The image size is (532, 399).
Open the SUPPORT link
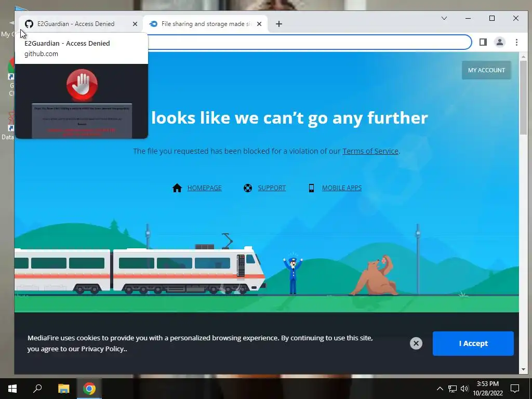tap(272, 188)
